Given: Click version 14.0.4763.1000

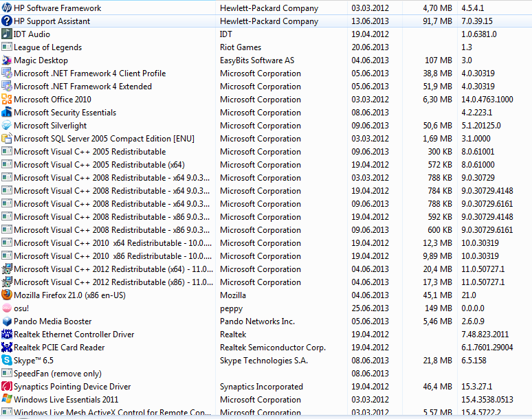Looking at the screenshot, I should point(487,100).
